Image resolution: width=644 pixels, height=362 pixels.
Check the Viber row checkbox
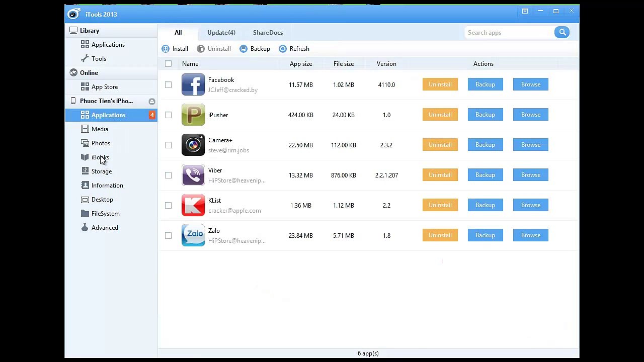[168, 175]
